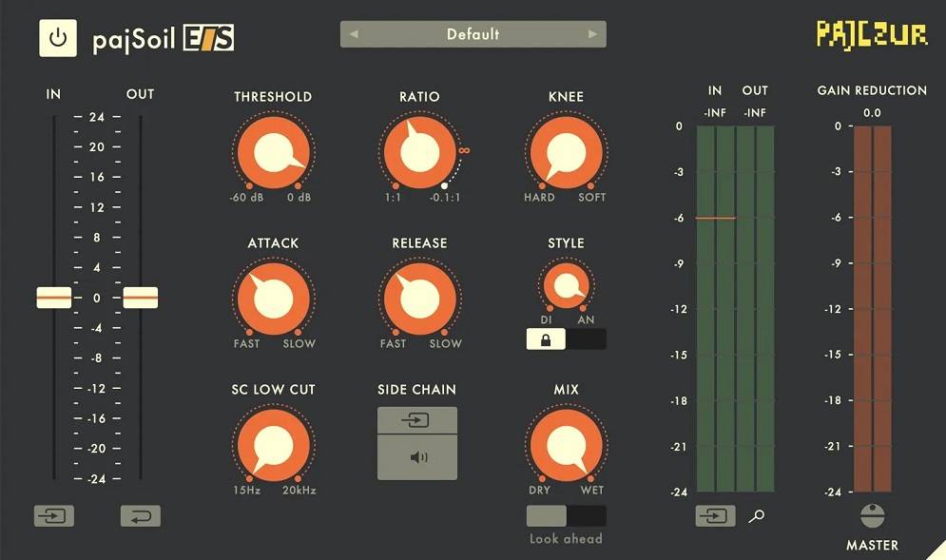This screenshot has width=946, height=560.
Task: Click the return arrow icon below OUT fader
Action: (x=140, y=516)
